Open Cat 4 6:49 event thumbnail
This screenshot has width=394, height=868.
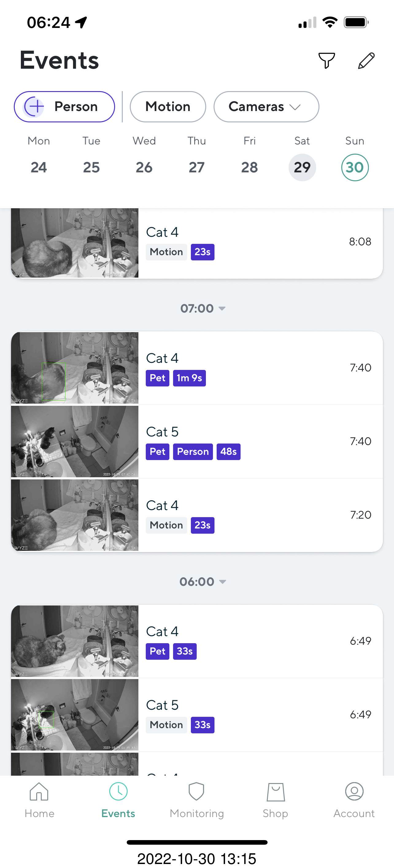[75, 641]
